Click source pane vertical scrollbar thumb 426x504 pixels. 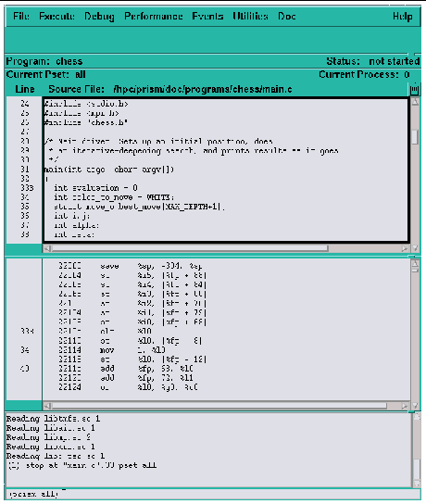[415, 137]
